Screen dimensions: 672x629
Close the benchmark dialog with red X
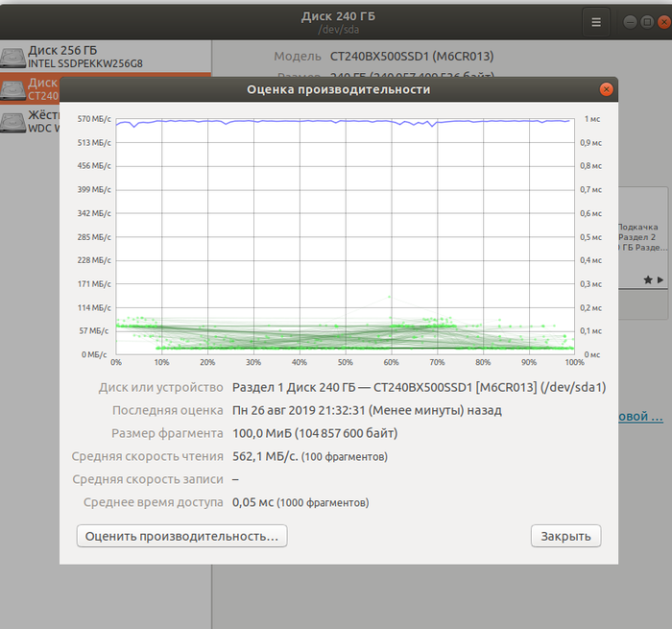(x=606, y=89)
